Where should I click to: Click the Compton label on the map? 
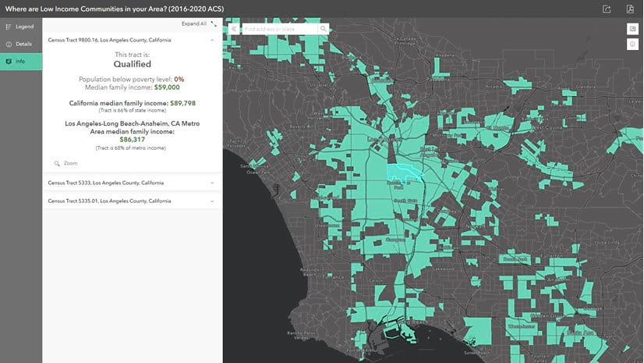coord(395,240)
